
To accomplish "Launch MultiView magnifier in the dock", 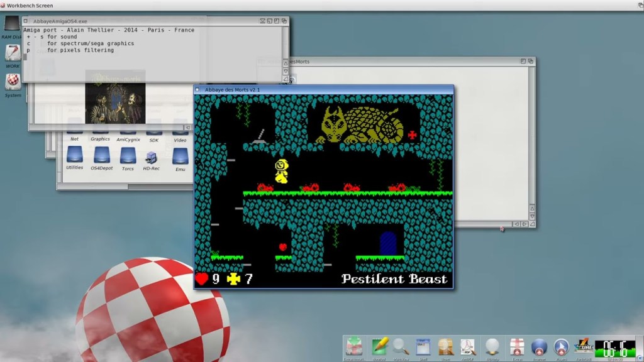I will click(x=401, y=347).
